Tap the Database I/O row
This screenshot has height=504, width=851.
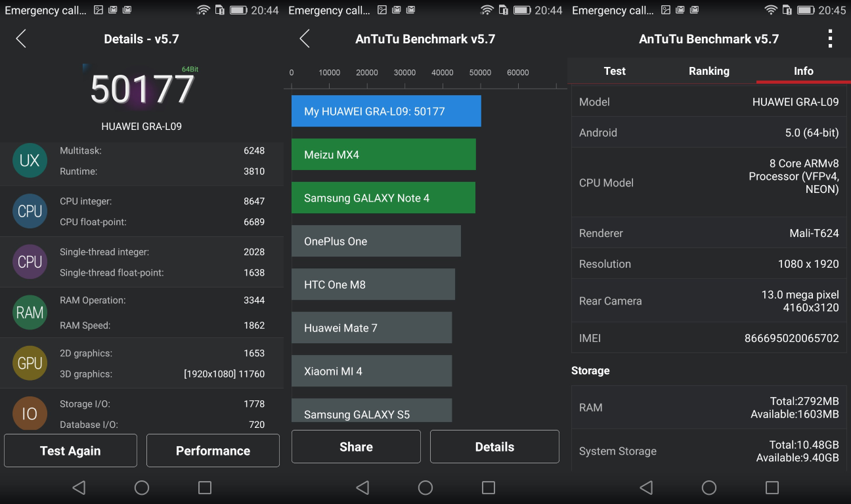click(162, 425)
